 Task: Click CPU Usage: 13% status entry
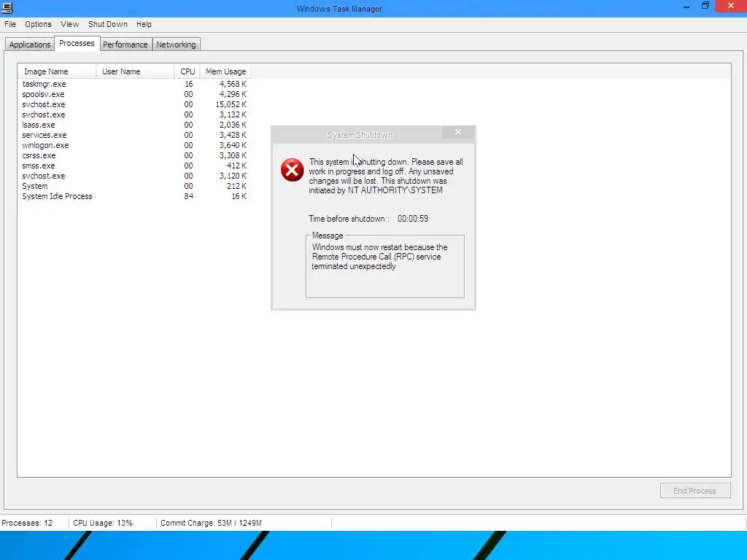pyautogui.click(x=103, y=523)
